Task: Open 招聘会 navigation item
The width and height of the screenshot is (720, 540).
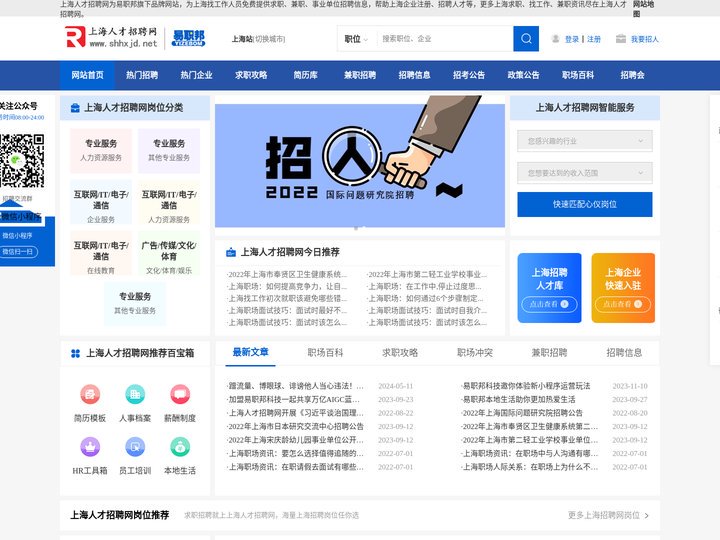Action: click(632, 75)
